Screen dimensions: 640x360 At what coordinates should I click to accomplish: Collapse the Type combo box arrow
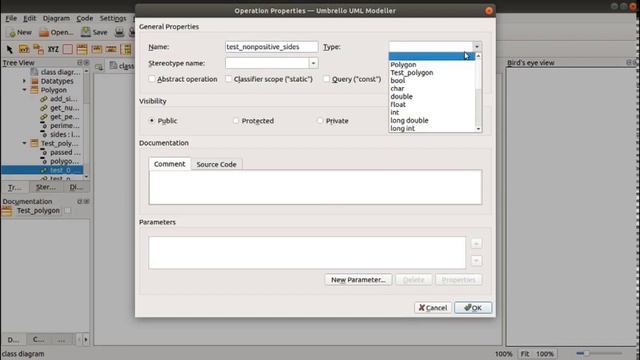[477, 47]
